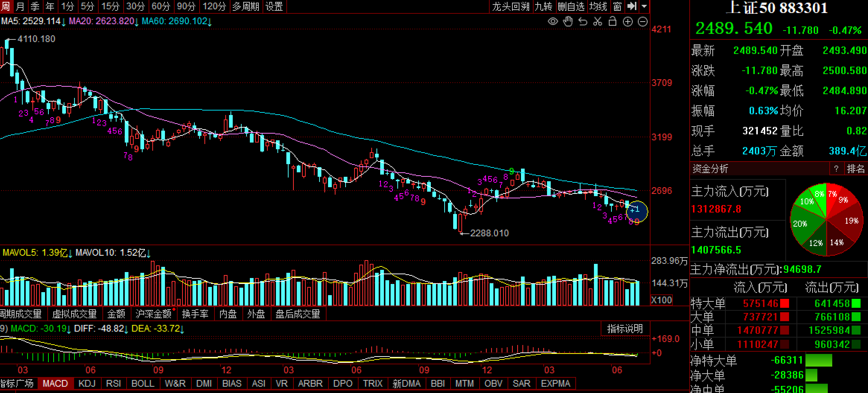Toggle the chart lock icon

click(x=613, y=22)
